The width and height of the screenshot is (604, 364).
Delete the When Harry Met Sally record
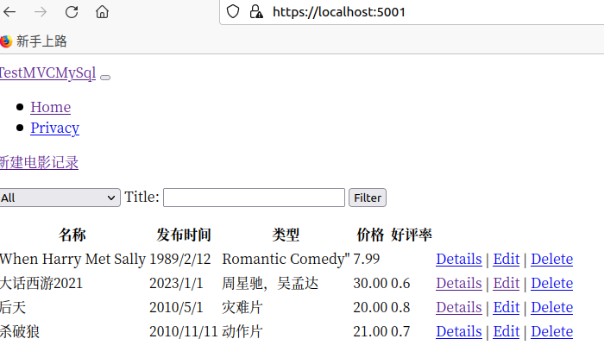pyautogui.click(x=551, y=259)
